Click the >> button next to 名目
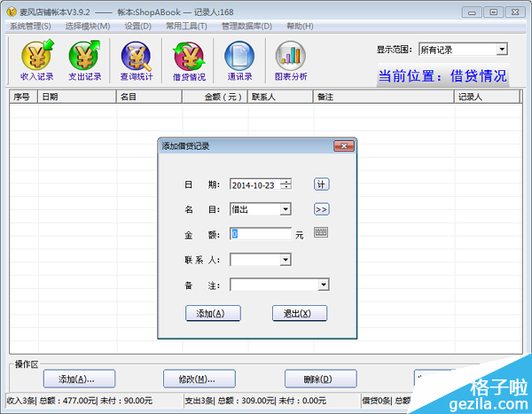This screenshot has width=532, height=414. (321, 209)
